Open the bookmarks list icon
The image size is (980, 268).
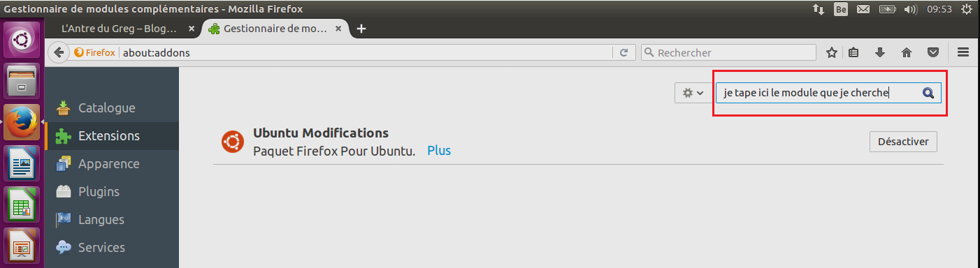click(x=854, y=52)
